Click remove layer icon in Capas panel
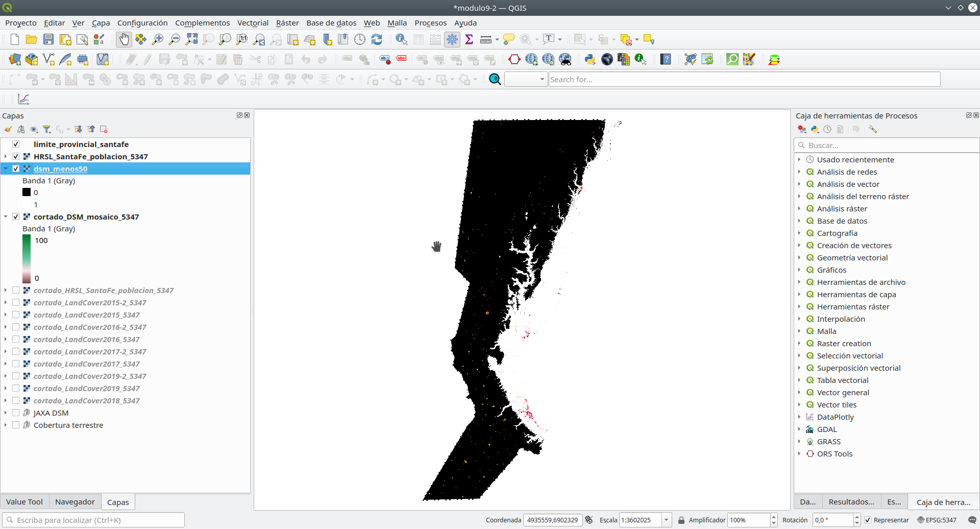This screenshot has height=529, width=980. point(104,129)
